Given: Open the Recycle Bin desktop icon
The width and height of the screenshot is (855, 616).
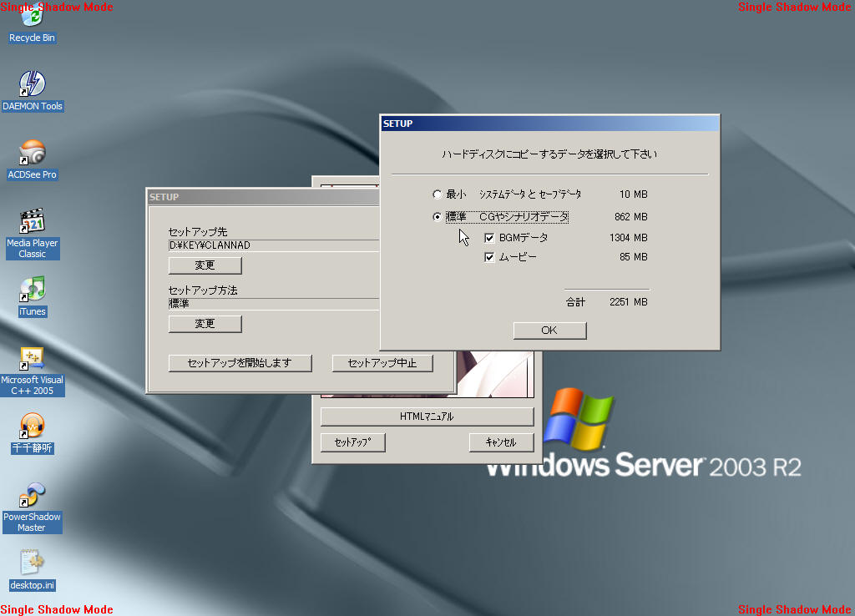Looking at the screenshot, I should point(32,24).
